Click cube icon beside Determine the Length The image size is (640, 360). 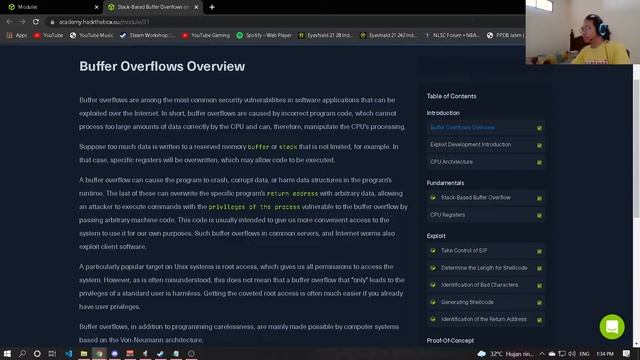[x=433, y=268]
